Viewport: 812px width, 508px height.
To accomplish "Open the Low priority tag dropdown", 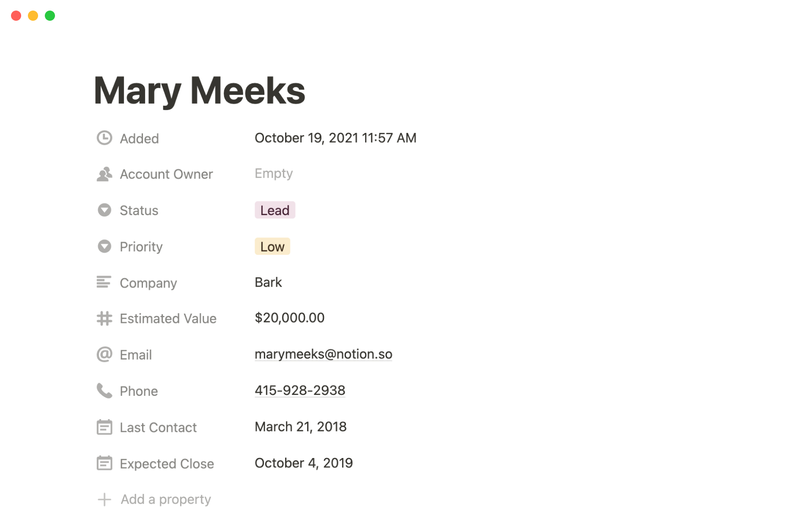I will (x=272, y=247).
